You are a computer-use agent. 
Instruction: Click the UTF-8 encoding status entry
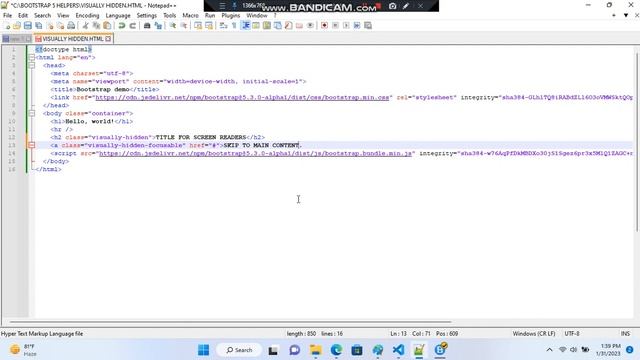coord(572,333)
